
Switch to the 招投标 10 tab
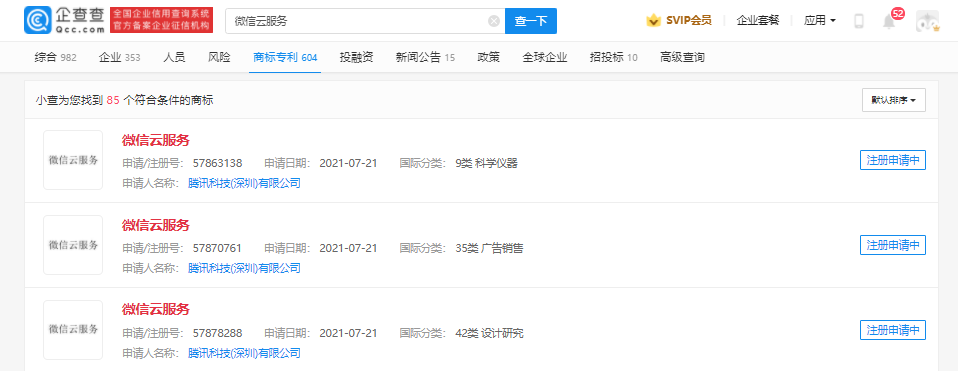[x=613, y=57]
